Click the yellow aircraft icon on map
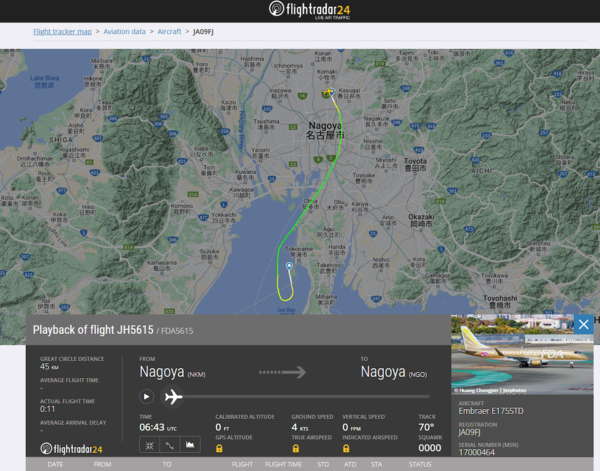600x471 pixels. coord(328,92)
